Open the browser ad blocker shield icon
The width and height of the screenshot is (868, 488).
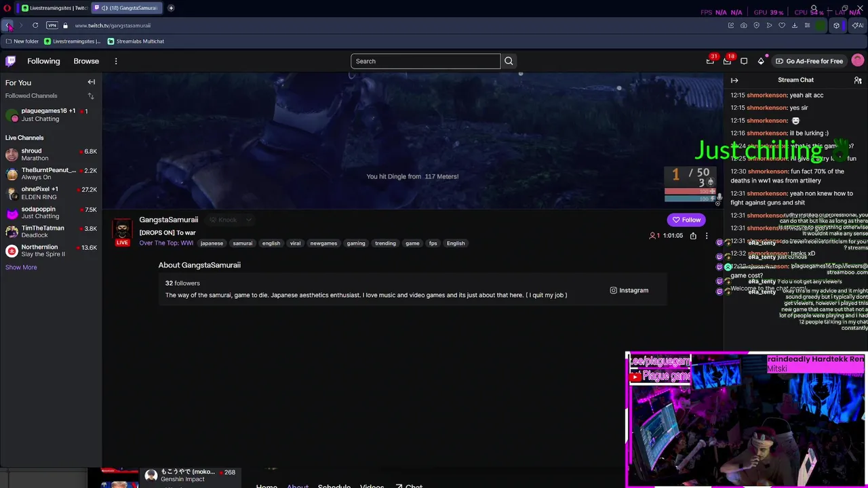click(x=757, y=25)
